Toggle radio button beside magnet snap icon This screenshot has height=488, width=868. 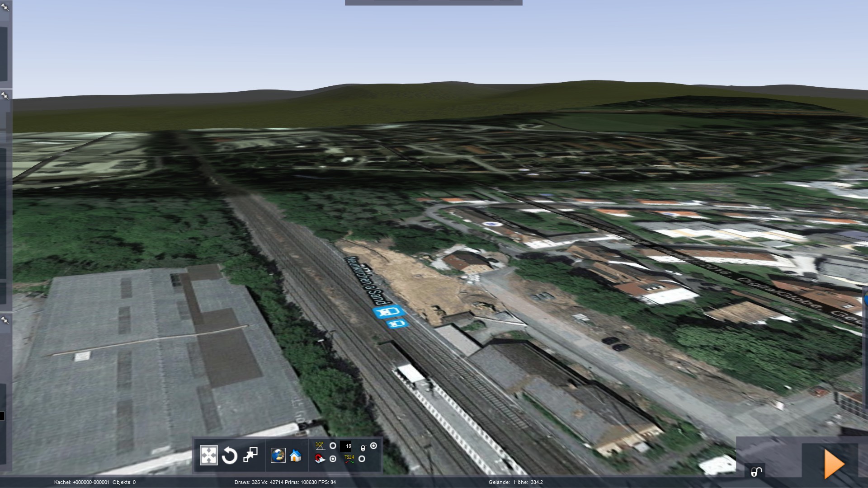click(x=333, y=459)
